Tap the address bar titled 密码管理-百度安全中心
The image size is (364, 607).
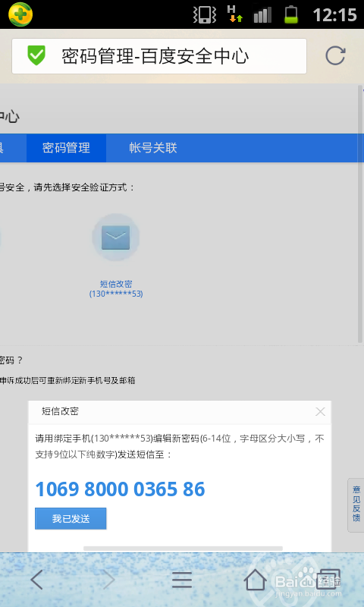[159, 56]
